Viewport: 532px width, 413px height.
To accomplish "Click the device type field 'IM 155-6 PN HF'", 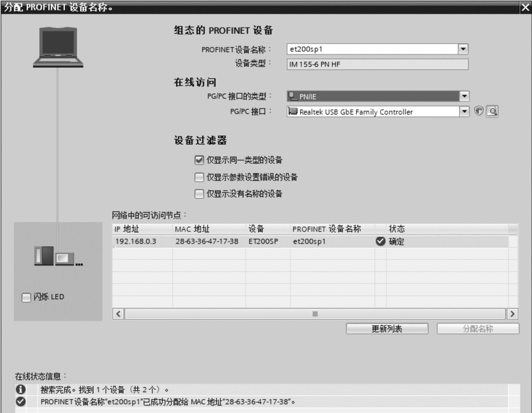I will pos(377,64).
